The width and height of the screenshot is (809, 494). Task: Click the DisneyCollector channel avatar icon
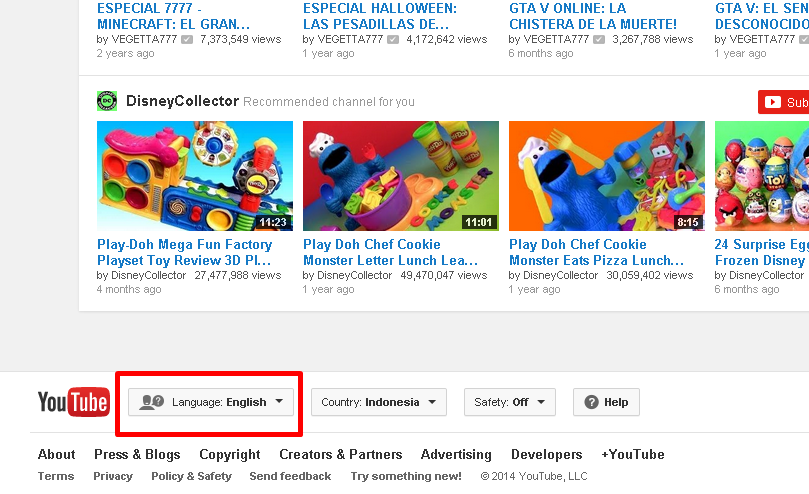point(107,101)
